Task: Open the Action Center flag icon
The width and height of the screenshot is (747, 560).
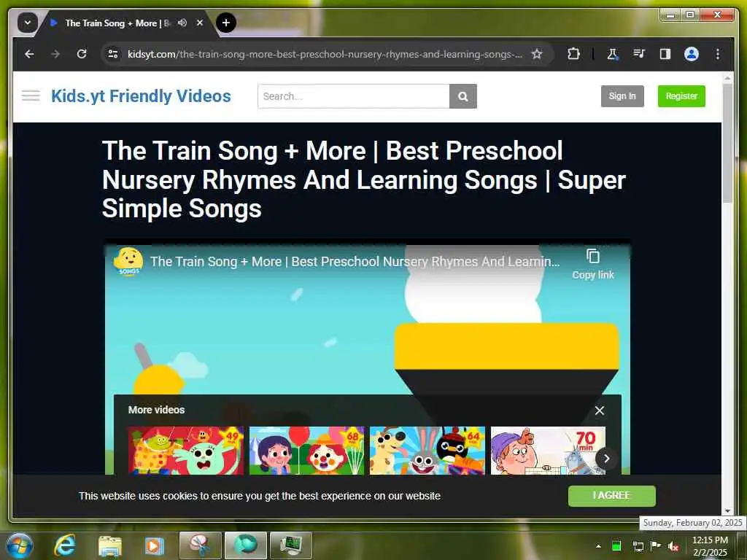Action: tap(655, 546)
